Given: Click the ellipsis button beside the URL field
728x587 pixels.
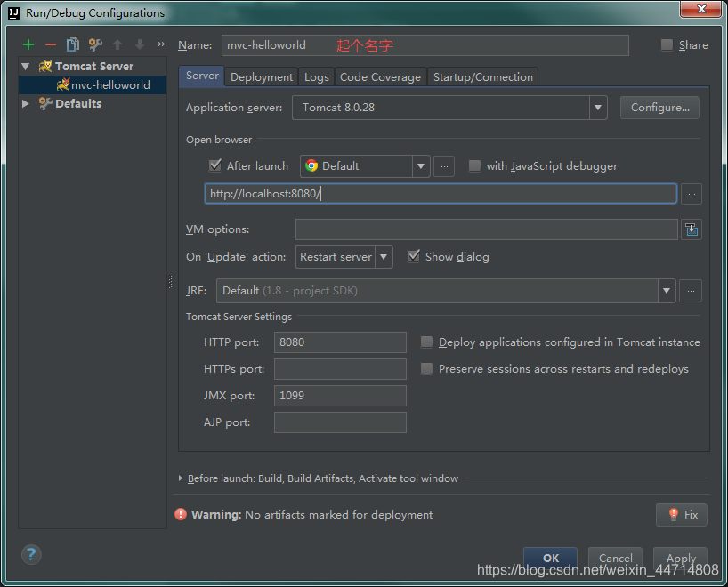Looking at the screenshot, I should tap(692, 194).
